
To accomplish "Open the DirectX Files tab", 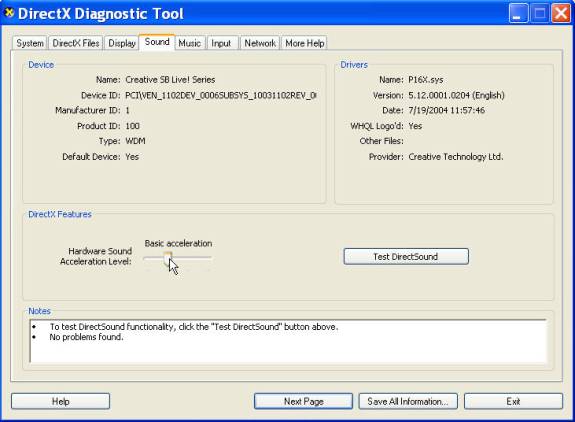I will [76, 43].
